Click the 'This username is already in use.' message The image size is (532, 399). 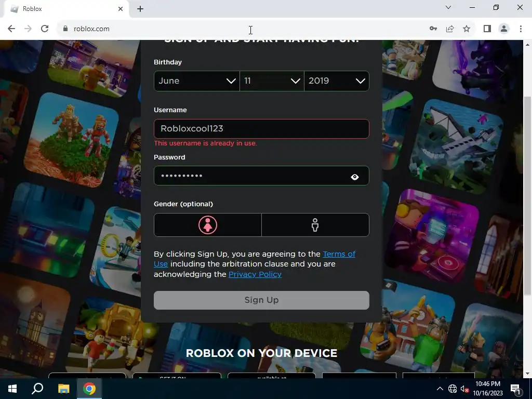coord(205,143)
